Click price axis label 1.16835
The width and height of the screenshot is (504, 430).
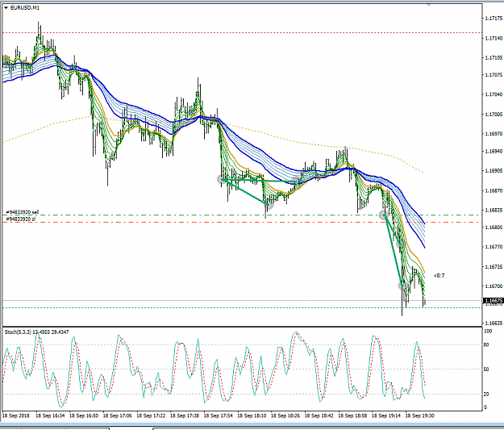(x=494, y=211)
